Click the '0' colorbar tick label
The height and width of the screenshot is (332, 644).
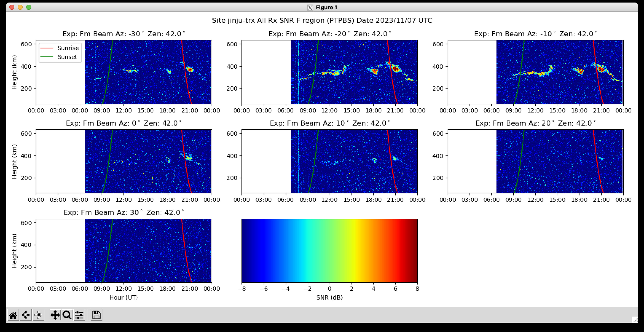point(330,289)
